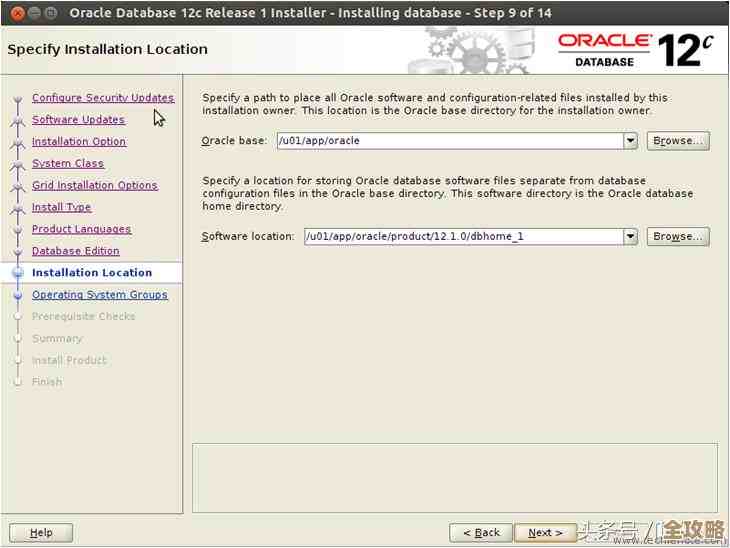This screenshot has height=548, width=730.
Task: Go to the Software Updates step
Action: click(78, 120)
